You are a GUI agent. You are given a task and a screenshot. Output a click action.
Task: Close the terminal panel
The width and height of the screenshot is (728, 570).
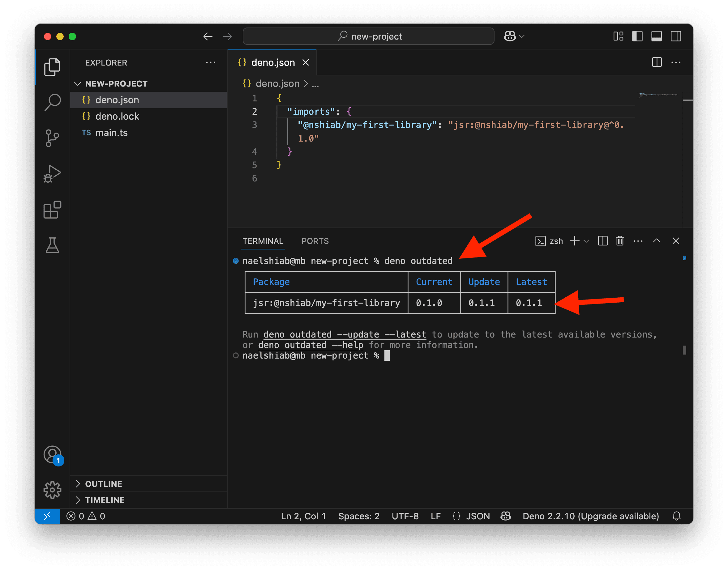(676, 240)
